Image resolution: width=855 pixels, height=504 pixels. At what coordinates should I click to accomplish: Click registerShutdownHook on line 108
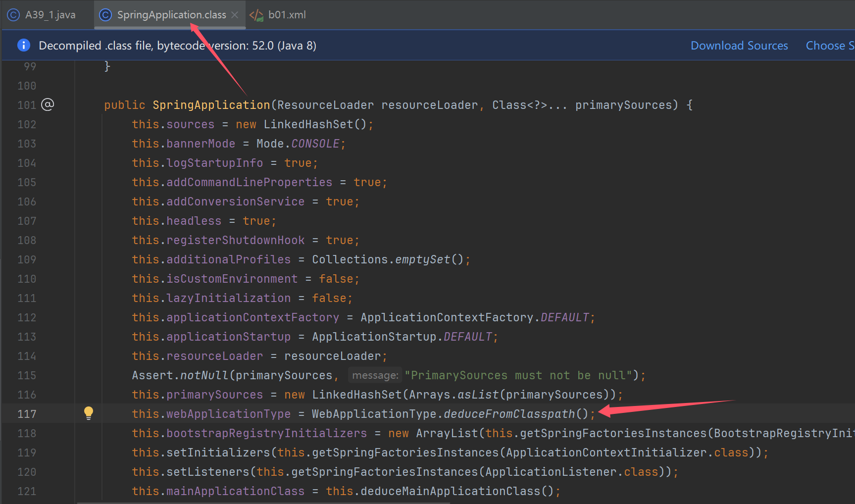click(236, 240)
